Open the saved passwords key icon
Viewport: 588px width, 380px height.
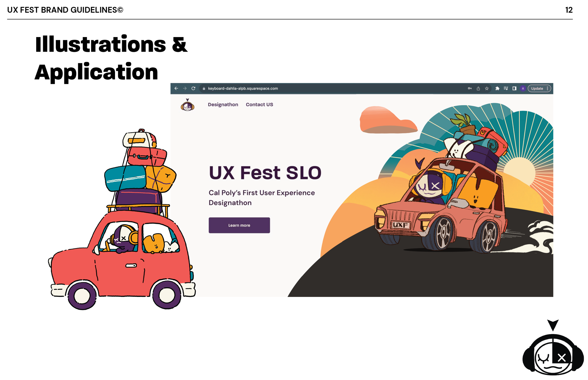(470, 88)
